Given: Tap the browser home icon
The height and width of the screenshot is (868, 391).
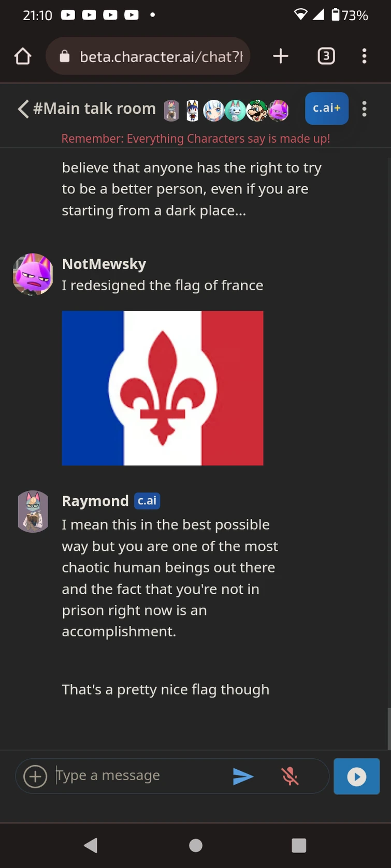Looking at the screenshot, I should [23, 56].
